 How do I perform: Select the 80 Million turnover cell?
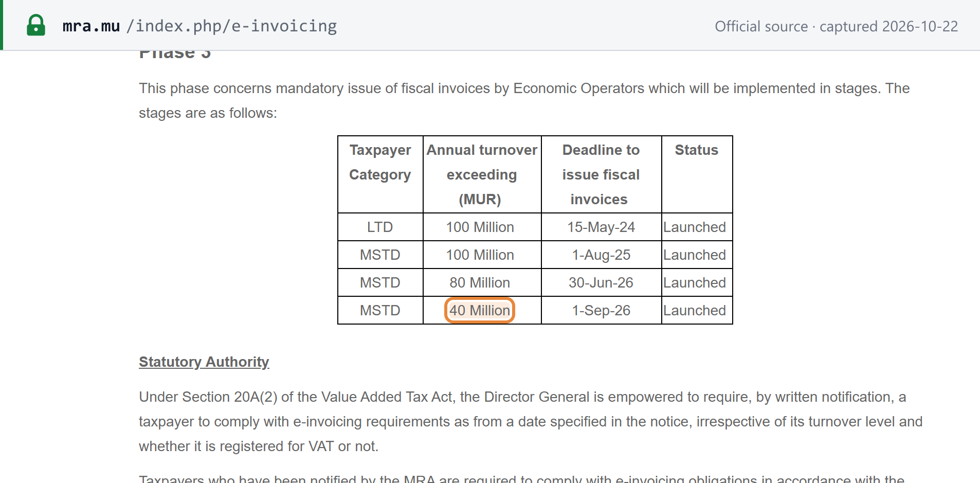pyautogui.click(x=482, y=282)
